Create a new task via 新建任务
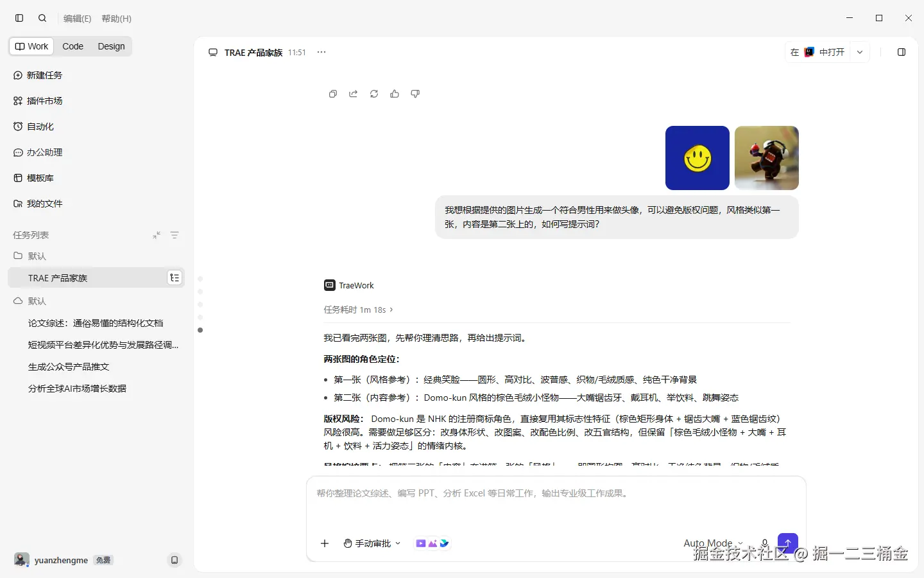This screenshot has width=924, height=578. [x=96, y=75]
